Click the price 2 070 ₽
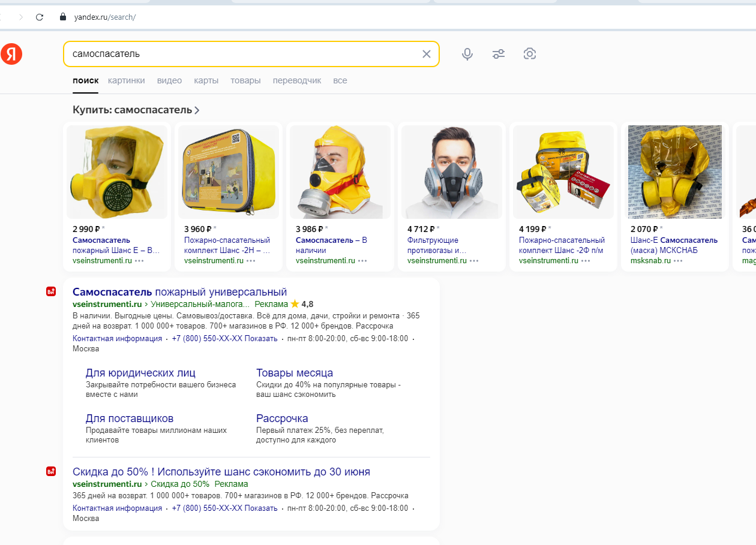Screen dimensions: 756x545 (x=644, y=228)
